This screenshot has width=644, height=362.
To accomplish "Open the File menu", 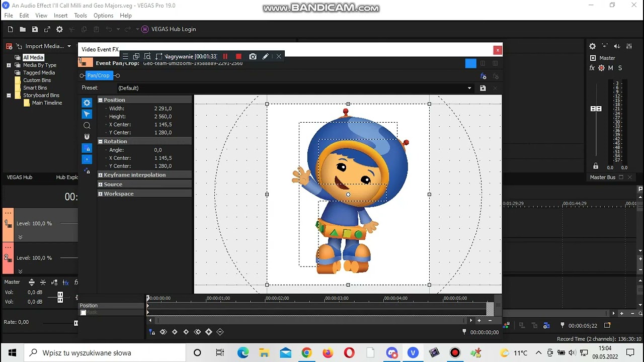I will pyautogui.click(x=9, y=16).
